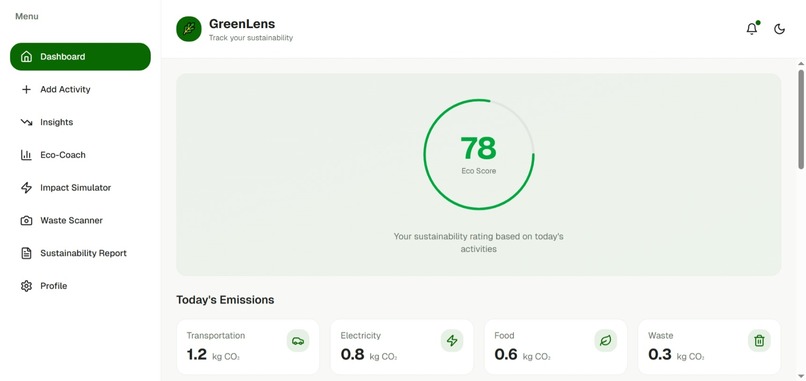The height and width of the screenshot is (381, 806).
Task: Click the Electricity label on its card
Action: (361, 336)
